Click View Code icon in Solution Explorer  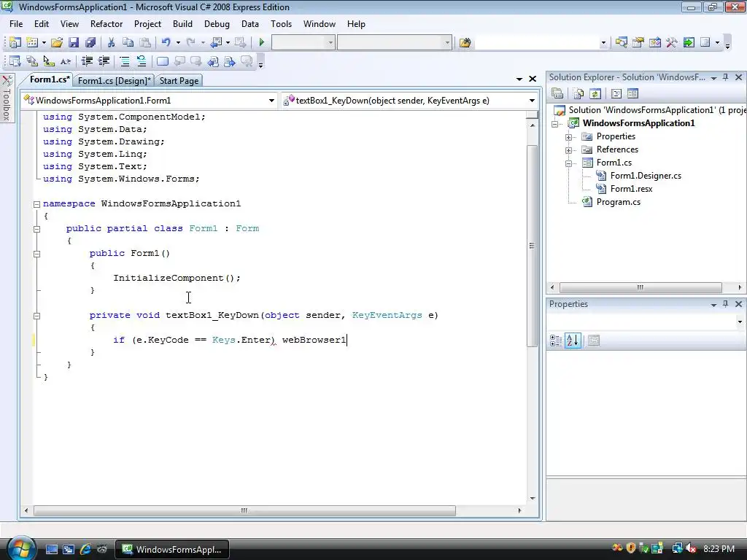(616, 94)
